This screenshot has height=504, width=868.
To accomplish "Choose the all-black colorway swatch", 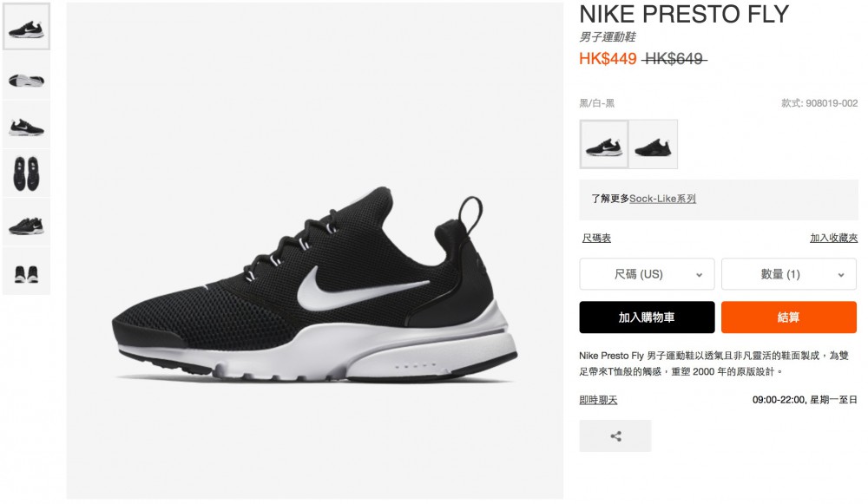I will click(x=654, y=144).
